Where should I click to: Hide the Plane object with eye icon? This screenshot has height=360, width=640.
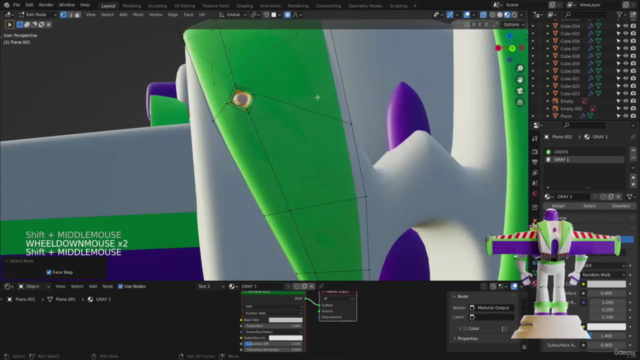click(x=625, y=116)
